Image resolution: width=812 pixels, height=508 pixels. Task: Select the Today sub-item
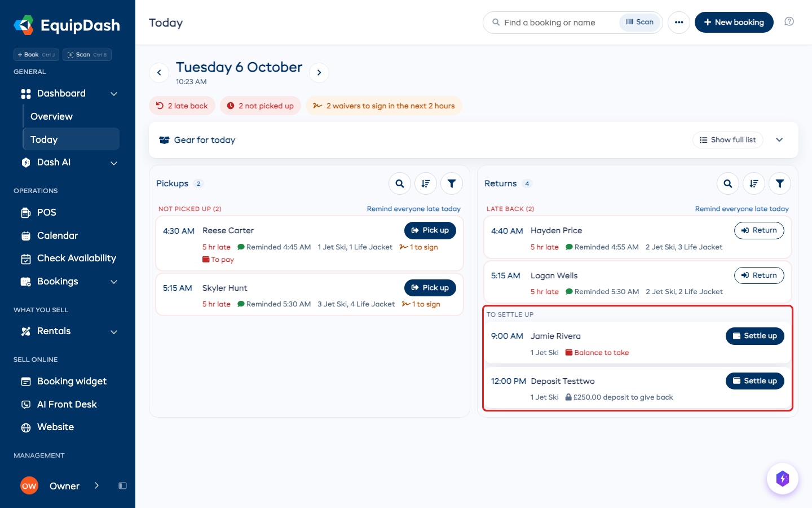(x=71, y=139)
